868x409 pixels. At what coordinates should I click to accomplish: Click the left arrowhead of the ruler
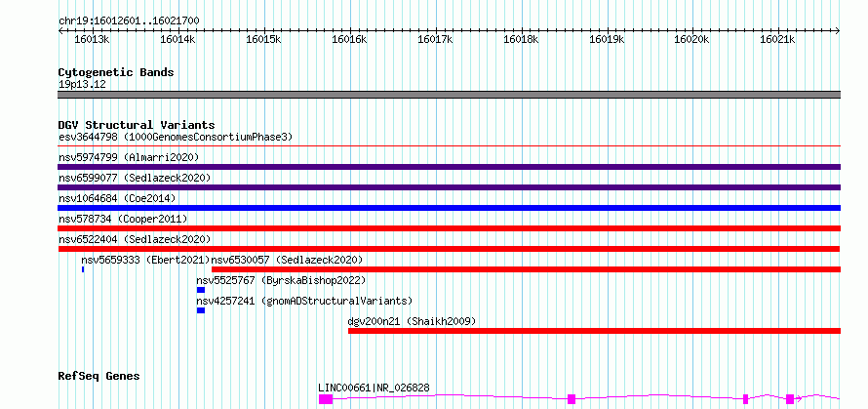click(x=60, y=30)
